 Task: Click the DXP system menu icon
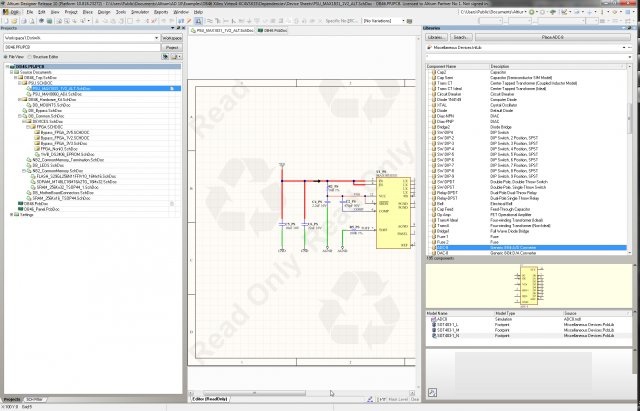click(x=5, y=11)
